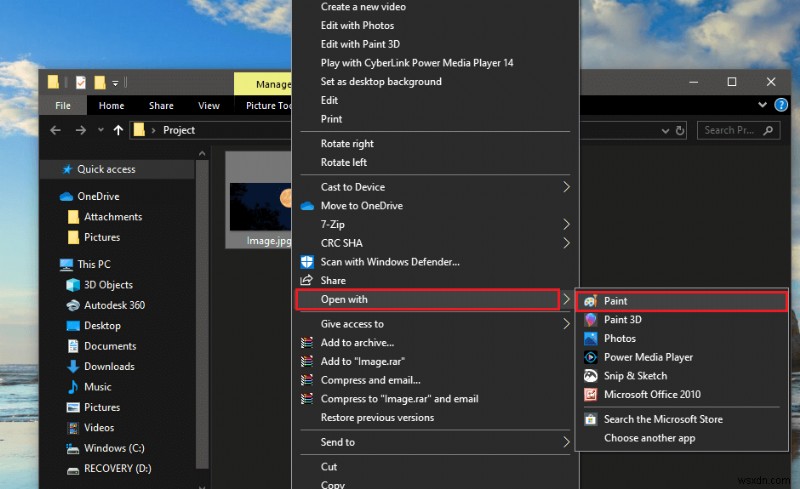Expand the Send to submenu arrow
This screenshot has width=800, height=489.
coord(566,442)
